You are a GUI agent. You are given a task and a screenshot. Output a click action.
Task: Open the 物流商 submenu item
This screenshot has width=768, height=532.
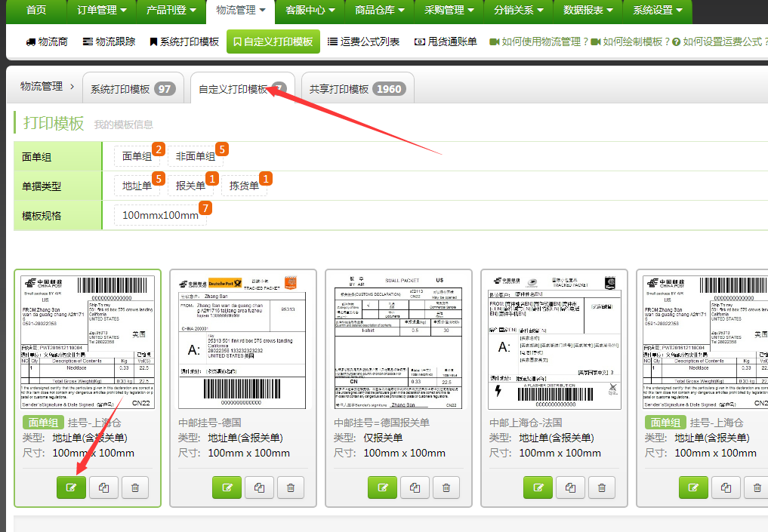tap(47, 42)
